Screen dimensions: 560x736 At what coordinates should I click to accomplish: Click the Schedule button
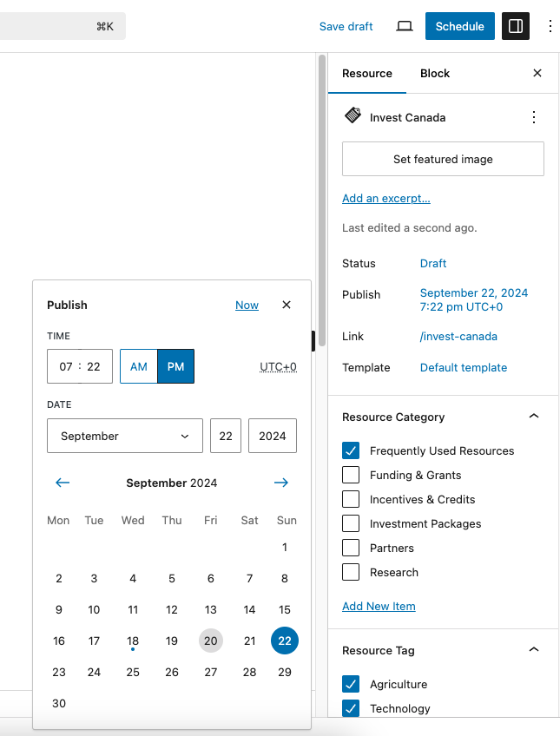pyautogui.click(x=459, y=26)
